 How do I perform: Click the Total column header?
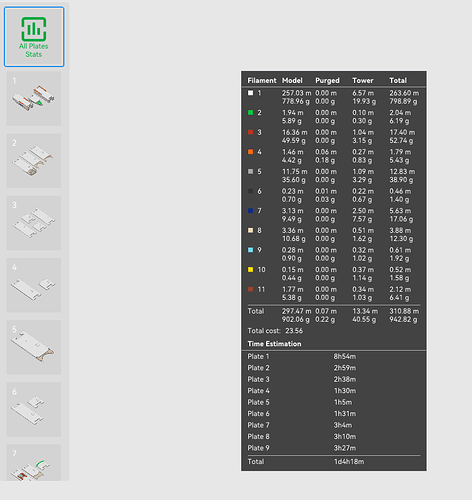click(x=398, y=80)
